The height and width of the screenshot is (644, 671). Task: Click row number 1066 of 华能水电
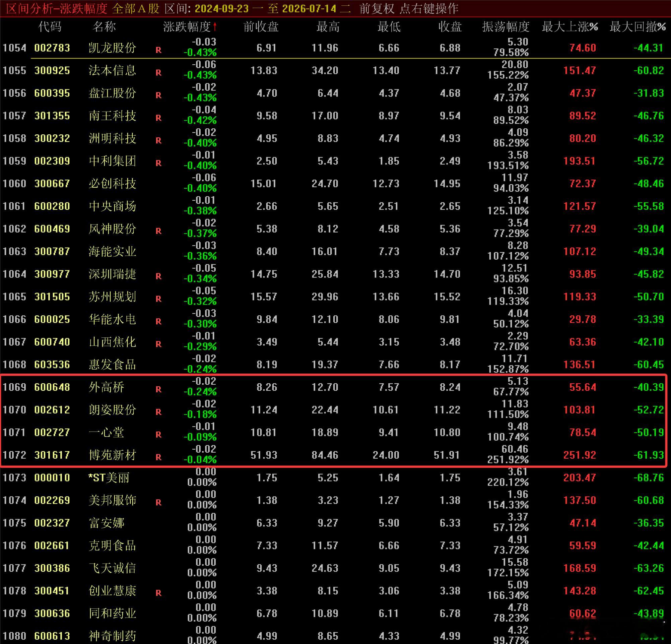point(14,319)
